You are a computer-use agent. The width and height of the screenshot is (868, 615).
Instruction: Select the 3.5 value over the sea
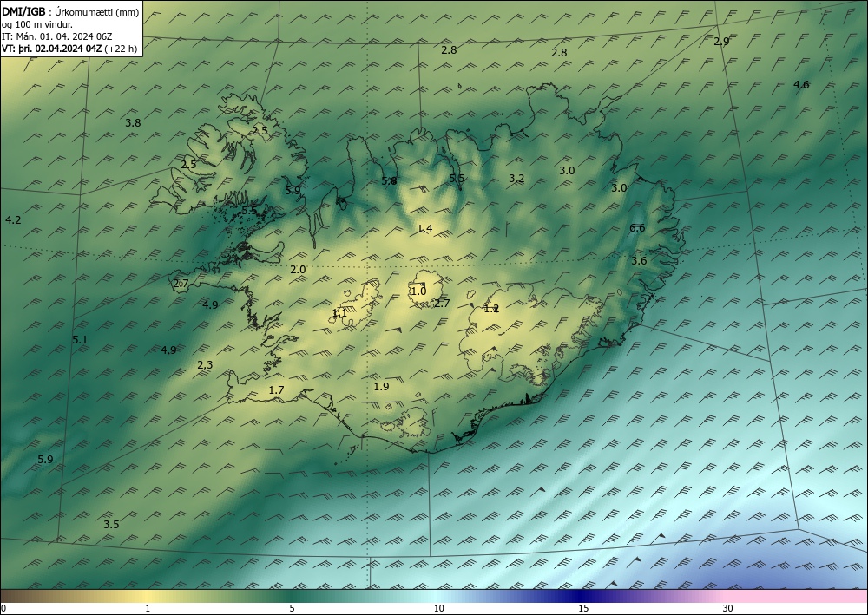click(111, 524)
